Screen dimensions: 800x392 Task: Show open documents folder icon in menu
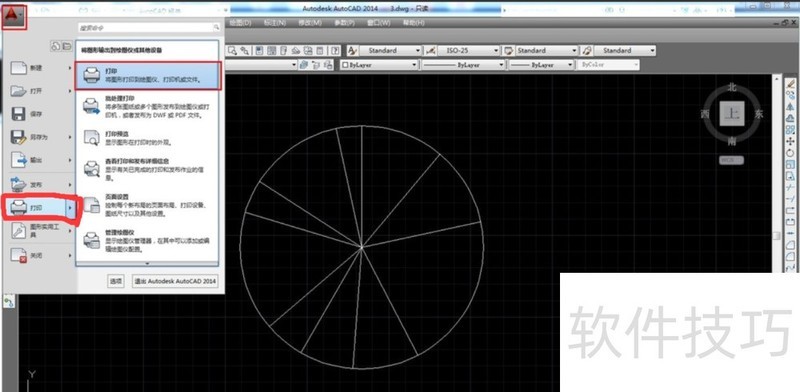click(66, 46)
